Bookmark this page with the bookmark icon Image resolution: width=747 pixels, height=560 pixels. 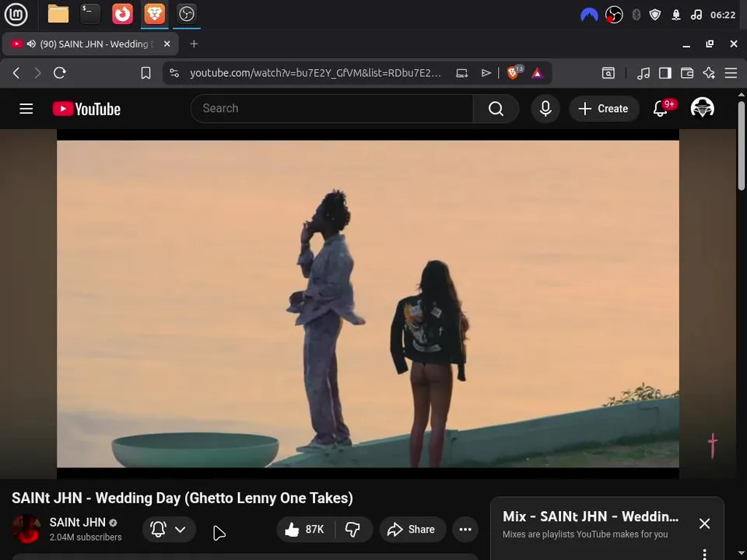click(x=146, y=73)
